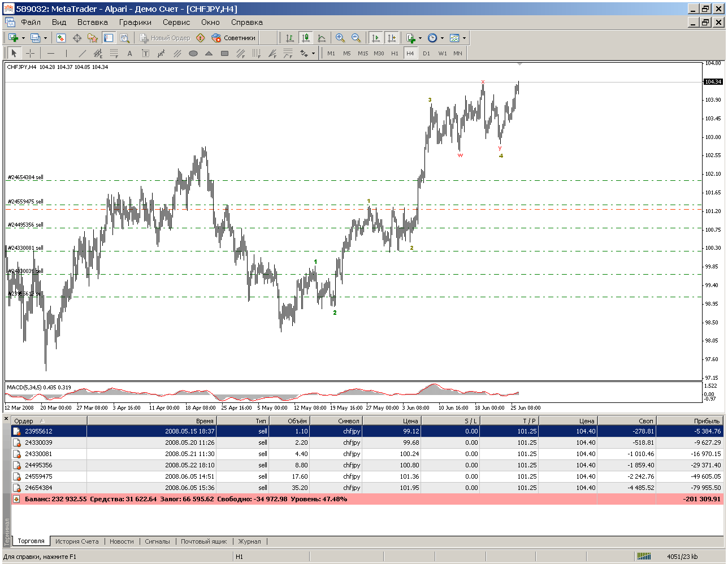Click the connection status 4051/23 kb

(682, 557)
